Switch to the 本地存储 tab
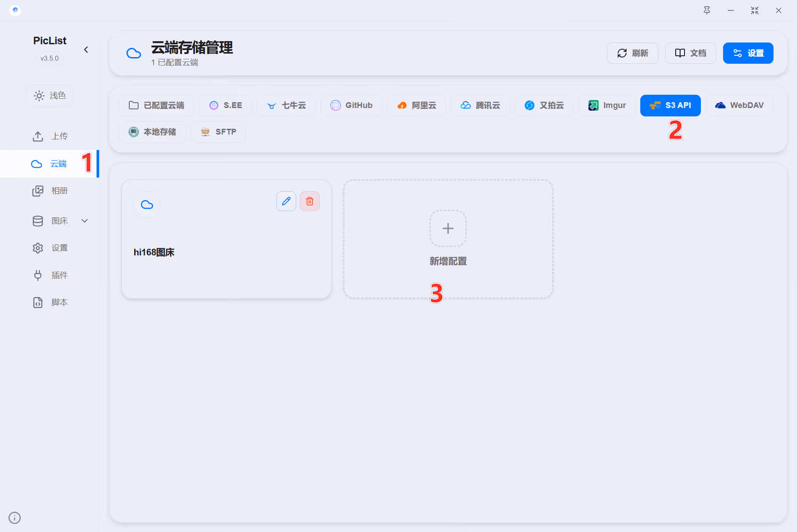797x532 pixels. 152,132
